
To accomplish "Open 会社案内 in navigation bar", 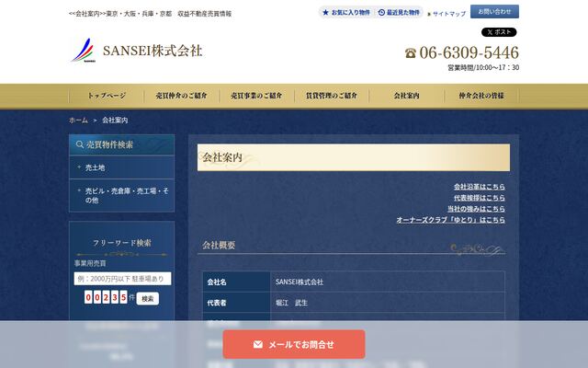I will click(406, 96).
